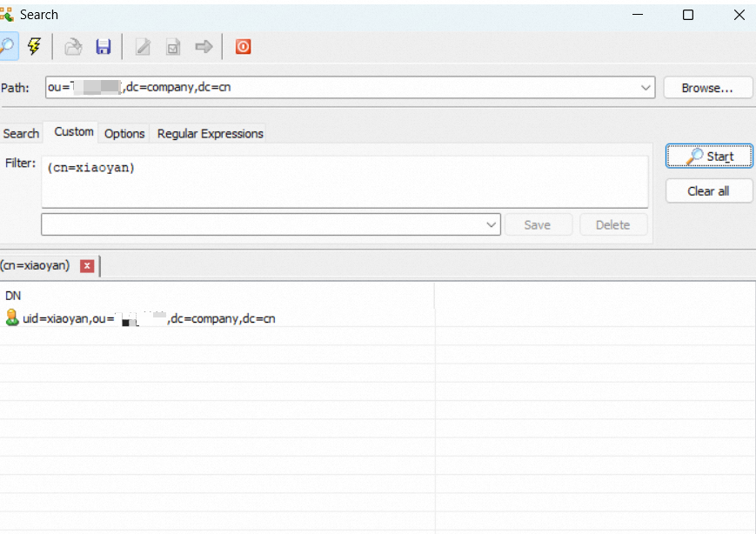Image resolution: width=756 pixels, height=534 pixels.
Task: Click the Save filter button
Action: coord(538,224)
